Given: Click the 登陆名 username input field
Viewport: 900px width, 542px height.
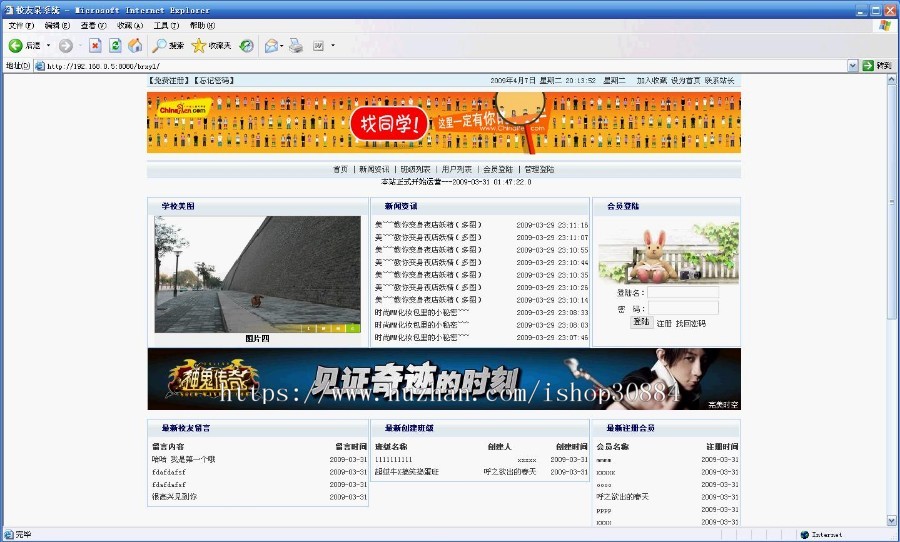Looking at the screenshot, I should (683, 292).
